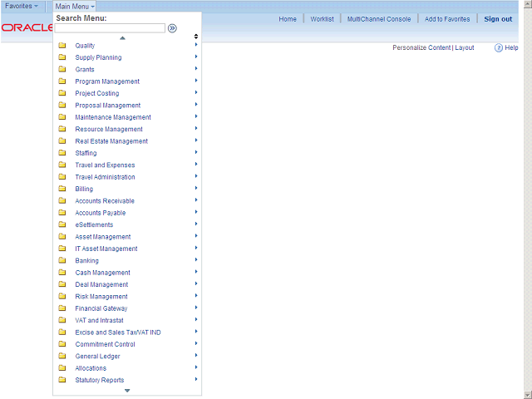Click the menu sort order toggle icon
532x399 pixels.
(196, 37)
